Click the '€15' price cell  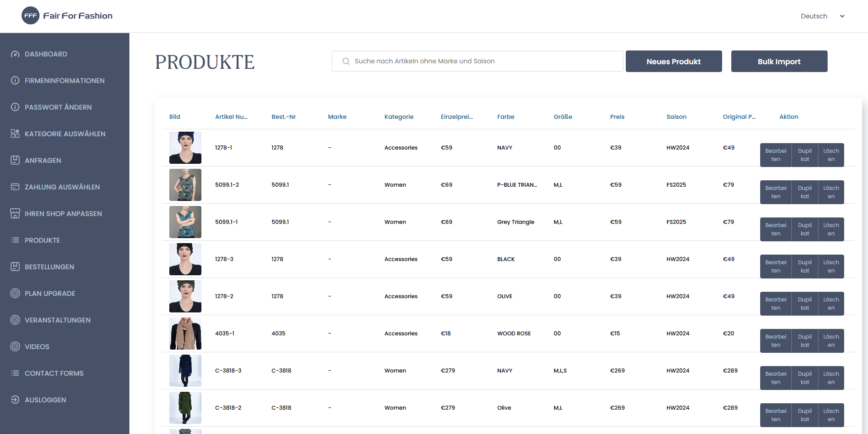[615, 334]
